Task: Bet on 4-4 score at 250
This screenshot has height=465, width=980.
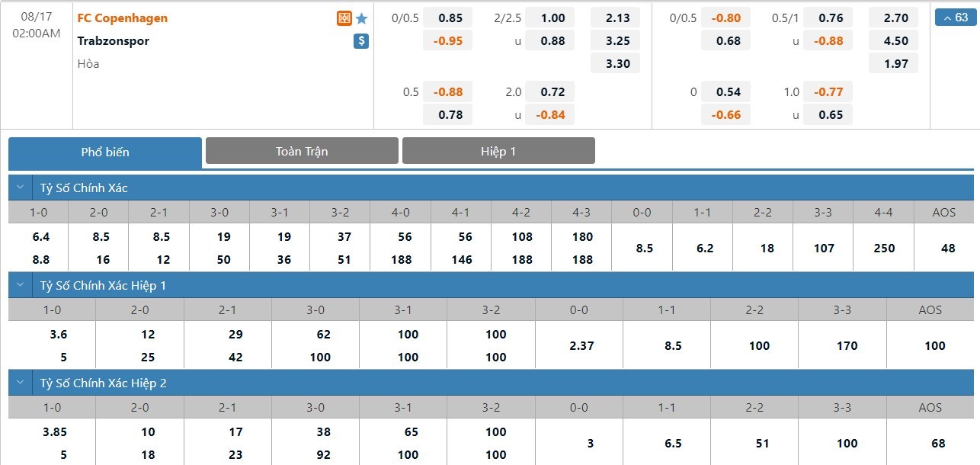Action: click(883, 248)
